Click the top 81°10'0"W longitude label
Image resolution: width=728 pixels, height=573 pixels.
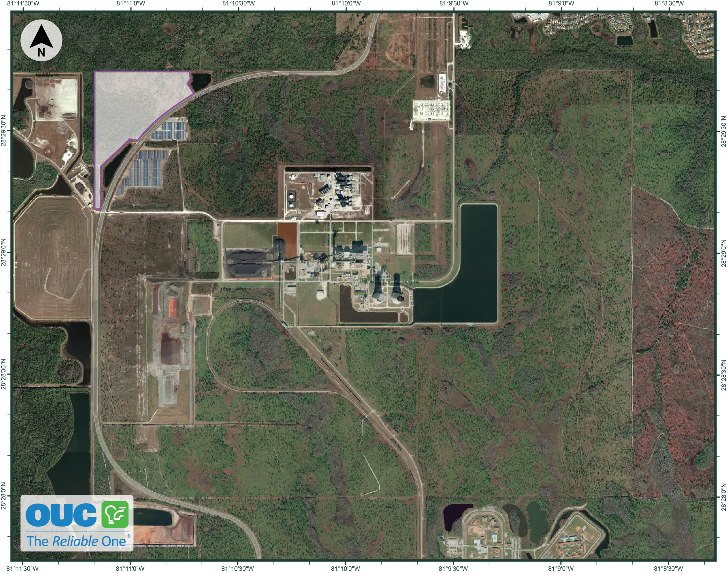(x=346, y=3)
